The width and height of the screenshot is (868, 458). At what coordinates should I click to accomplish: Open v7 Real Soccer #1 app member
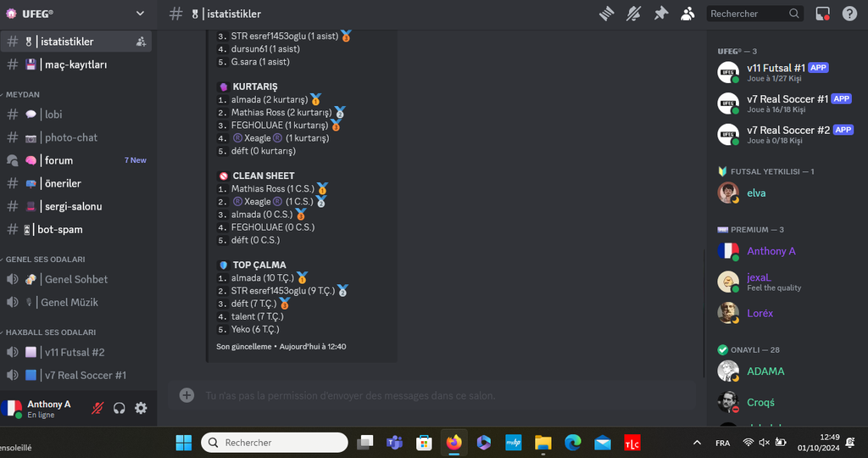click(785, 103)
